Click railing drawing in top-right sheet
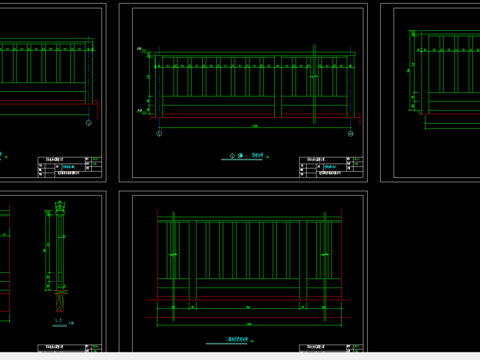 pos(444,78)
